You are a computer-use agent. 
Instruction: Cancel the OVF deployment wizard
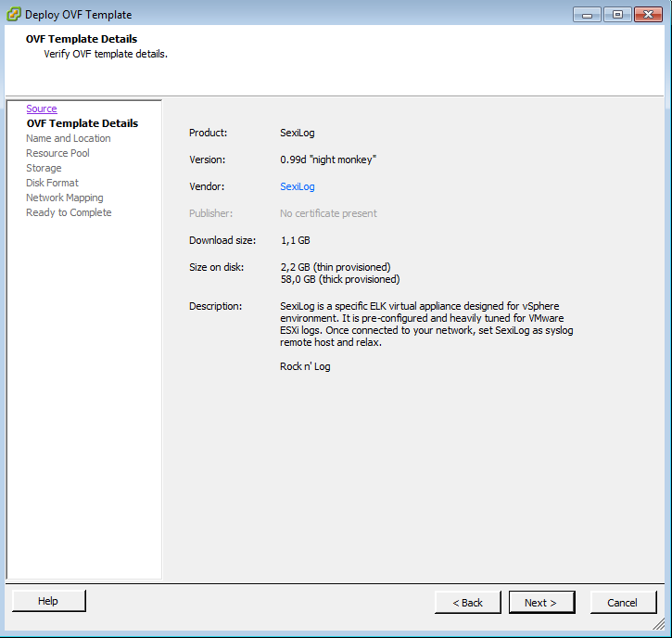(x=622, y=603)
